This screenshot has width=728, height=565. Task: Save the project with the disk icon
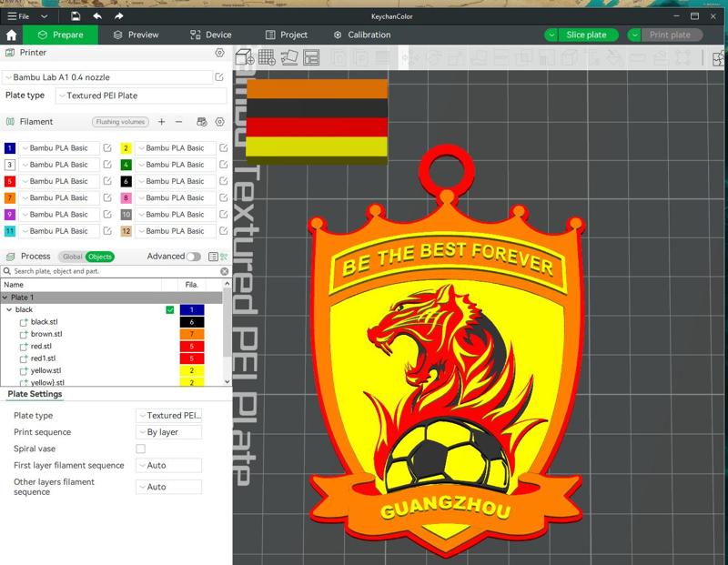pyautogui.click(x=76, y=16)
